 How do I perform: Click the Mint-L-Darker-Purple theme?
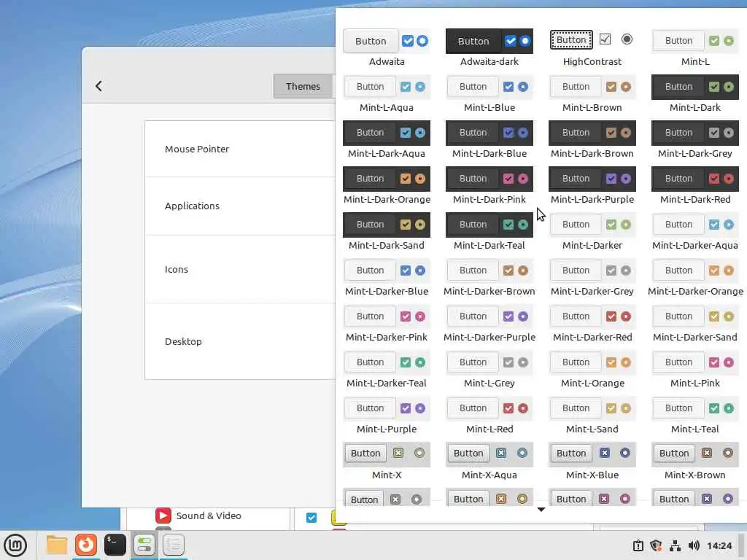pyautogui.click(x=489, y=323)
